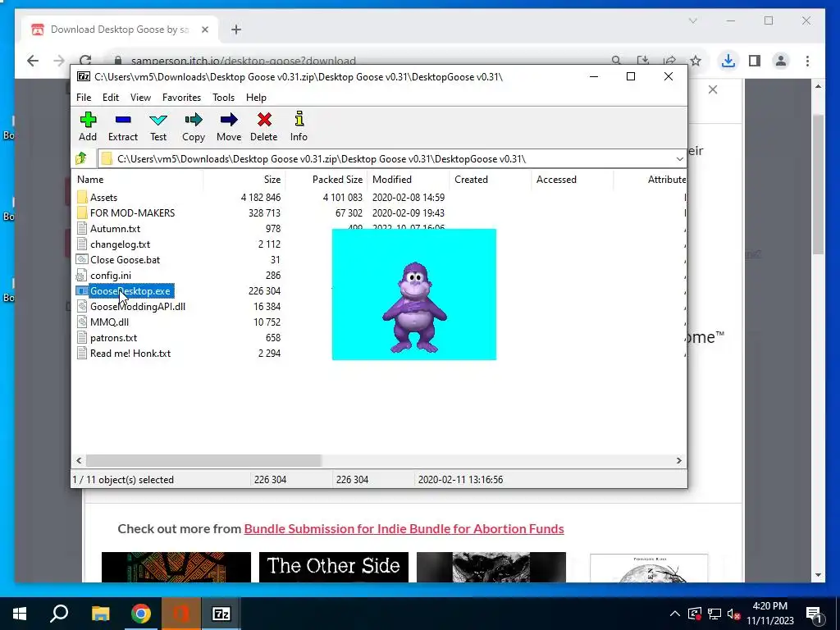Click horizontal scrollbar thumb in file list
Viewport: 840px width, 630px height.
click(203, 460)
